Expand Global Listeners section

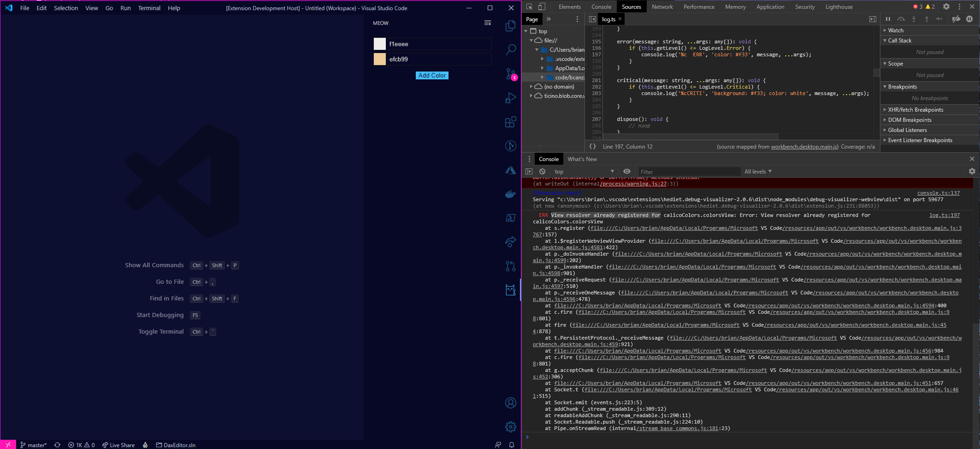tap(930, 130)
